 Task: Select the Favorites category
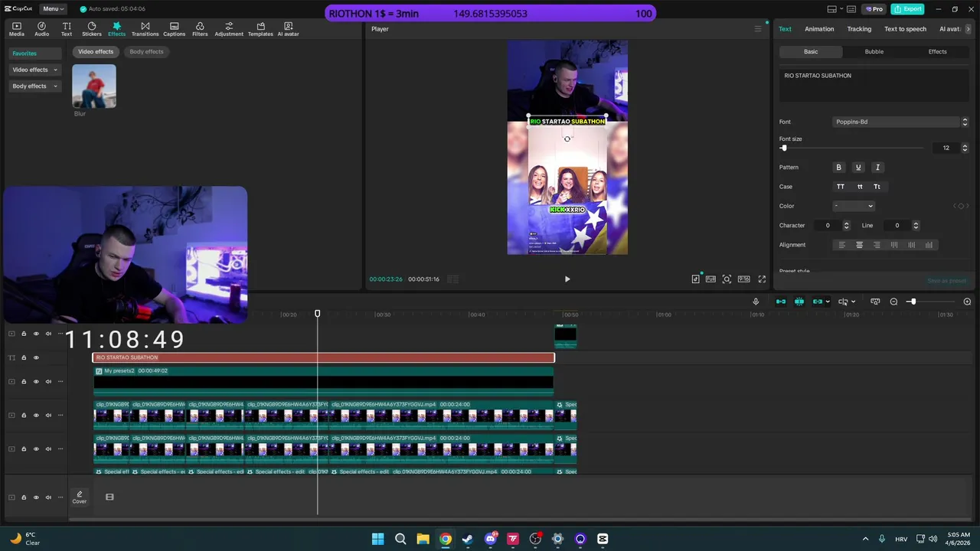pos(35,54)
